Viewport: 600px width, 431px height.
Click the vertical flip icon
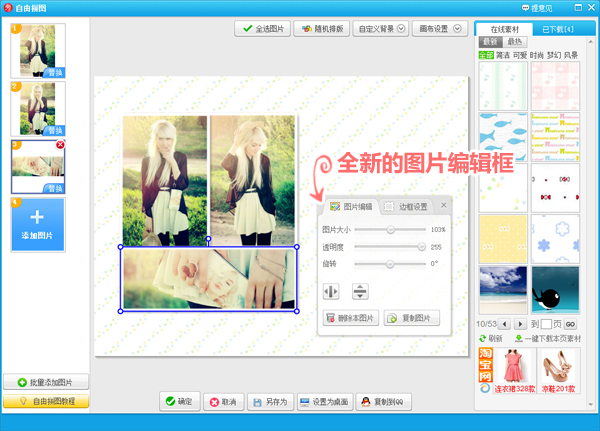pos(360,292)
